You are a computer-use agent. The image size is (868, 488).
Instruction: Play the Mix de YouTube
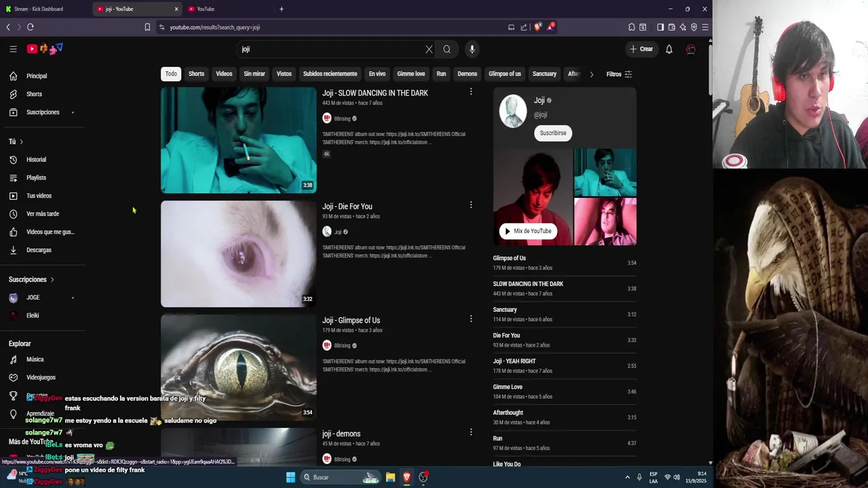528,231
